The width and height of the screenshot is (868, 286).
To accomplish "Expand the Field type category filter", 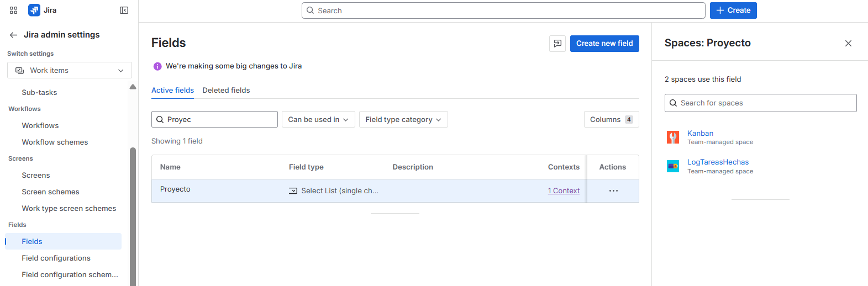I will [x=403, y=119].
